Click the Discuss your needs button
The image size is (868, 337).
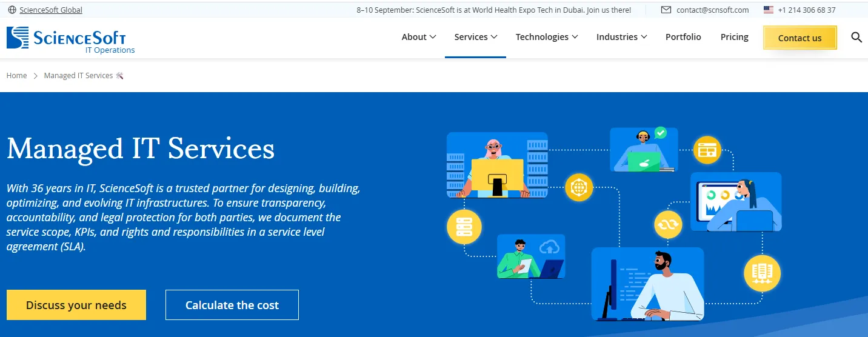76,305
